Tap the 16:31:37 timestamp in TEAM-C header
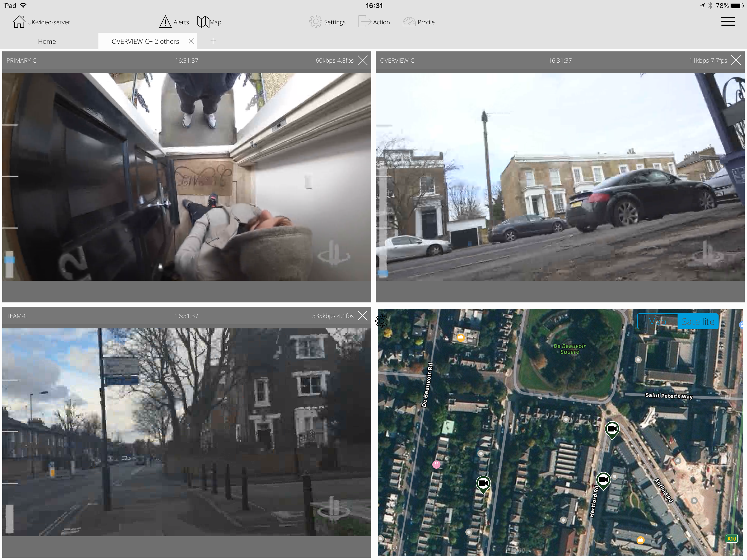The image size is (747, 560). click(186, 316)
